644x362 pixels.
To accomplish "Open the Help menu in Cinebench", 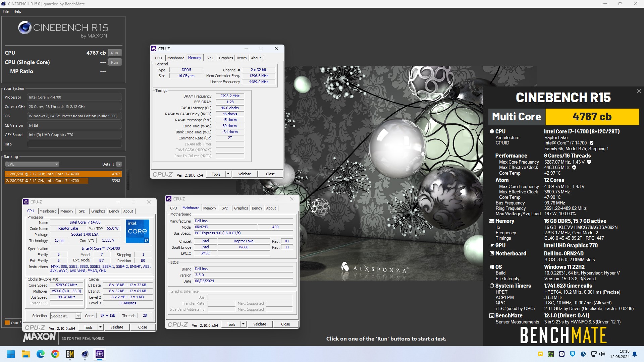I will point(17,11).
